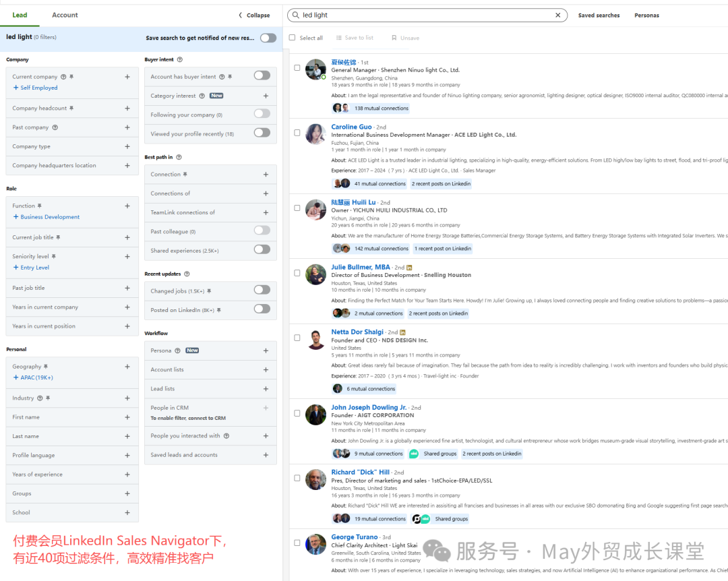Check the Select all checkbox

pos(293,38)
